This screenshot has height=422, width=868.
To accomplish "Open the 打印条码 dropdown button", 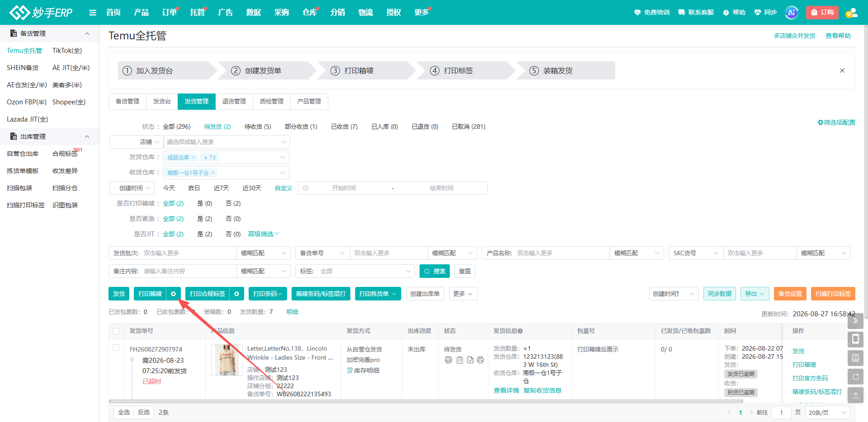I will click(268, 294).
